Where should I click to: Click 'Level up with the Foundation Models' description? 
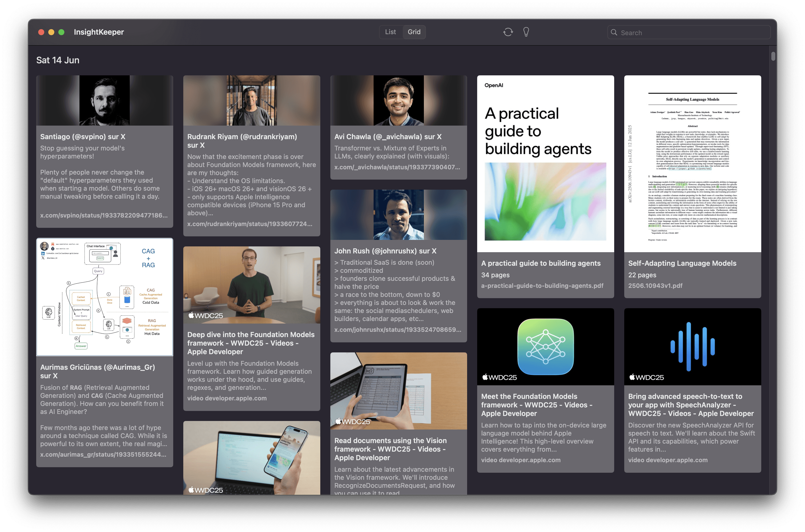point(249,376)
